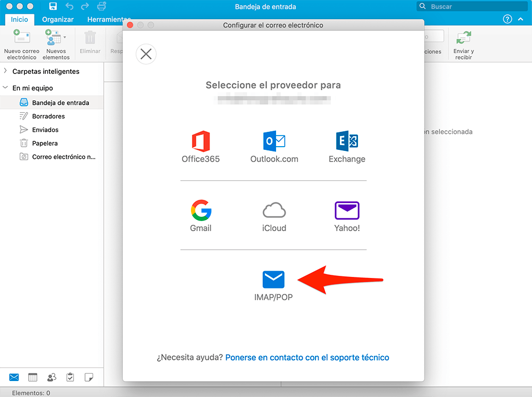Switch to the Organizar tab
This screenshot has width=532, height=397.
(x=57, y=19)
